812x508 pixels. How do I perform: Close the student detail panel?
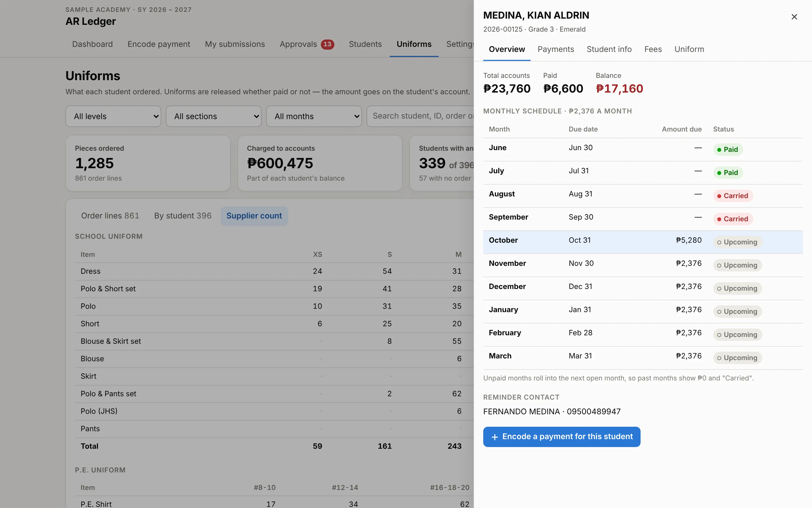coord(794,17)
